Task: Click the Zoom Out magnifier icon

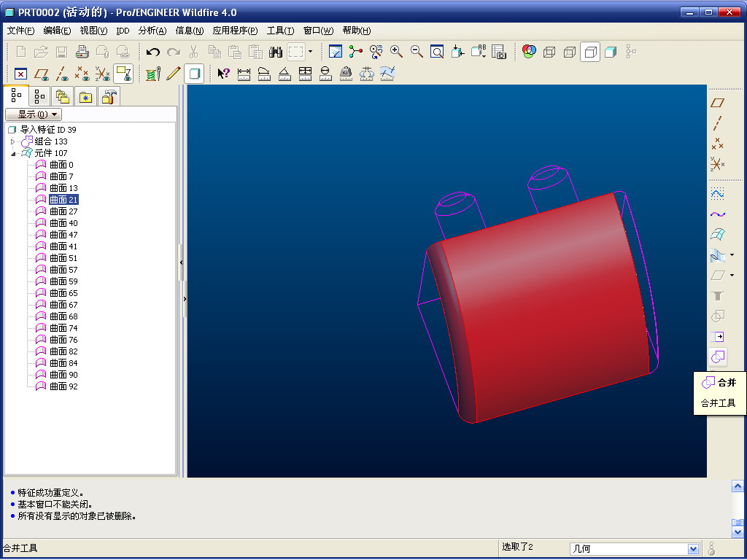Action: coord(417,52)
